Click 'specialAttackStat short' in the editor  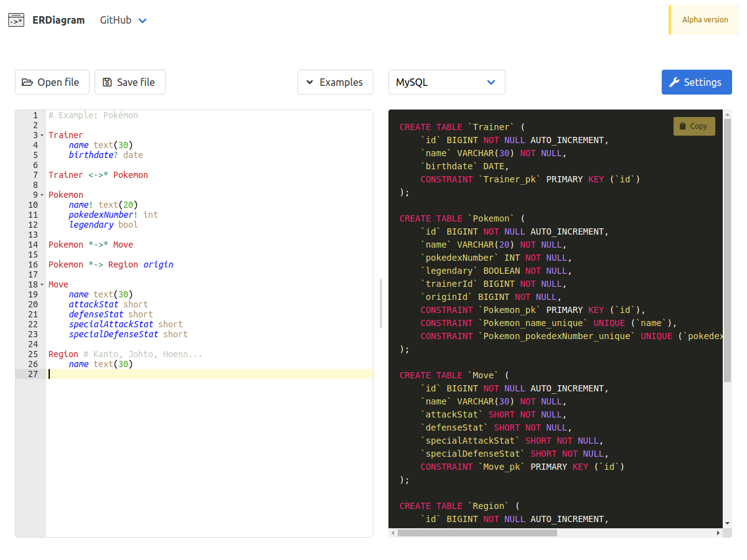tap(126, 324)
